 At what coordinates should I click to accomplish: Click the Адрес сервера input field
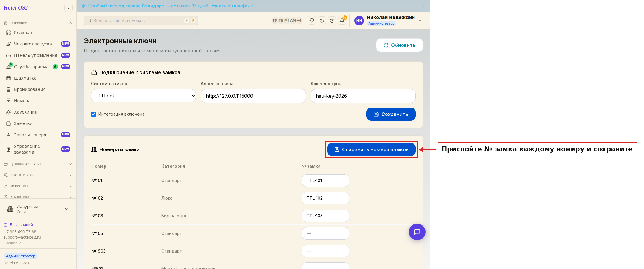pos(253,96)
